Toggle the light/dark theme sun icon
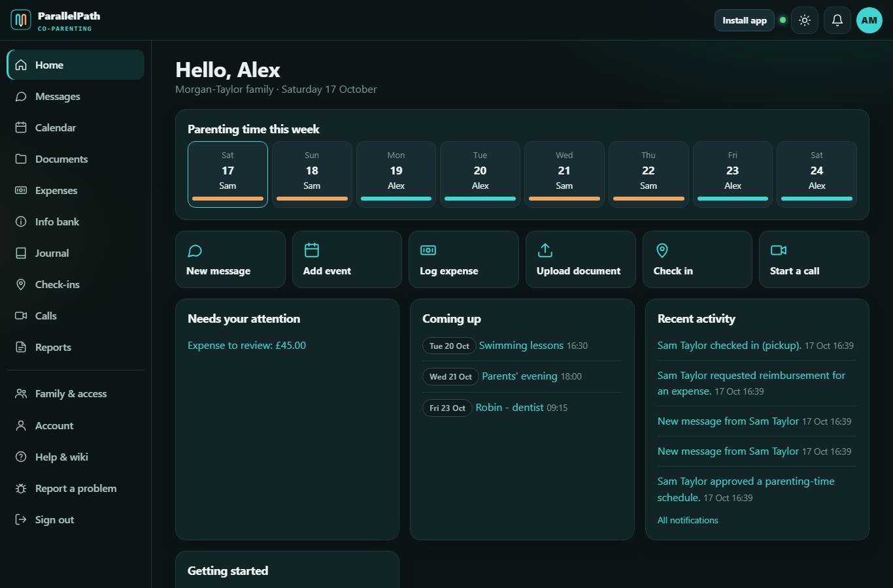 [x=805, y=20]
